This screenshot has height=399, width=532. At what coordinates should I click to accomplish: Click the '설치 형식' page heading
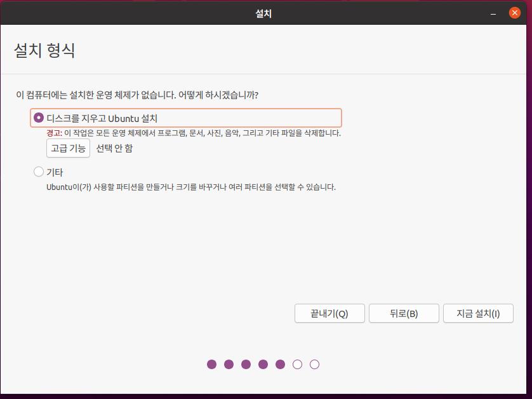coord(44,51)
